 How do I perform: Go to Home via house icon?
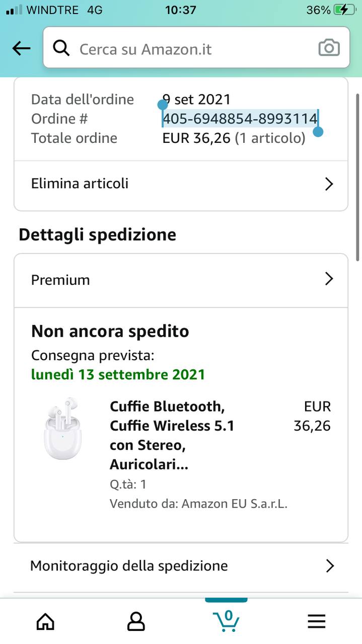(x=45, y=622)
